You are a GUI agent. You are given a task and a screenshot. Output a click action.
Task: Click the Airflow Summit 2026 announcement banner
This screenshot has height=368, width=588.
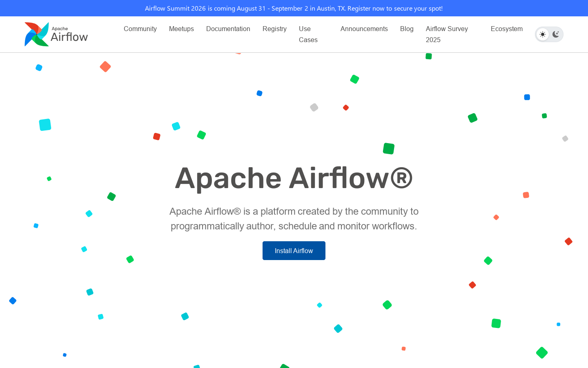294,8
